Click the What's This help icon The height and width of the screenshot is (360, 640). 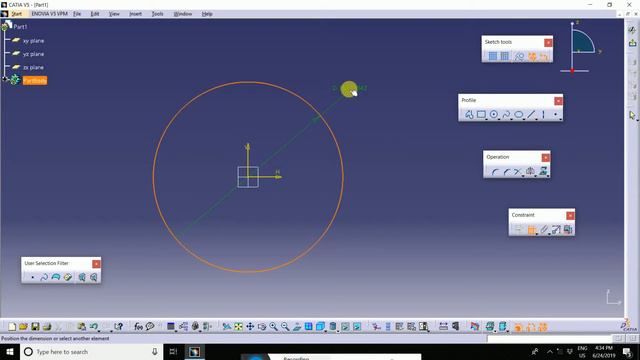pos(118,327)
